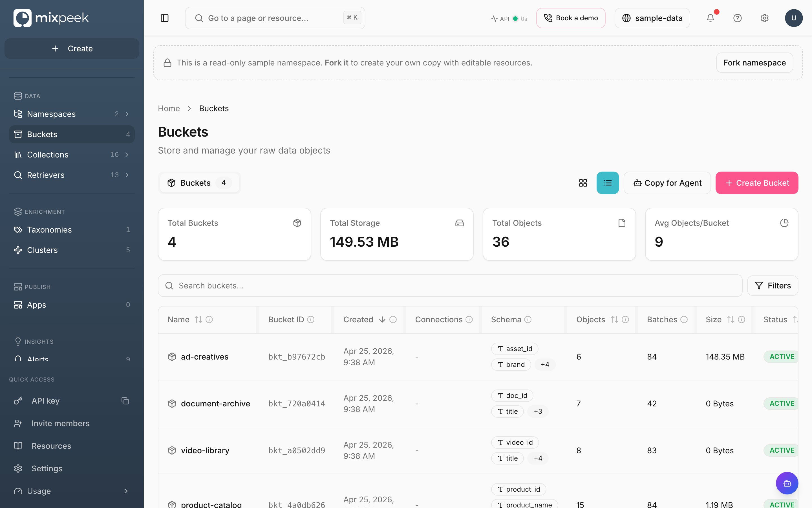
Task: Open the user avatar U menu
Action: [x=794, y=18]
